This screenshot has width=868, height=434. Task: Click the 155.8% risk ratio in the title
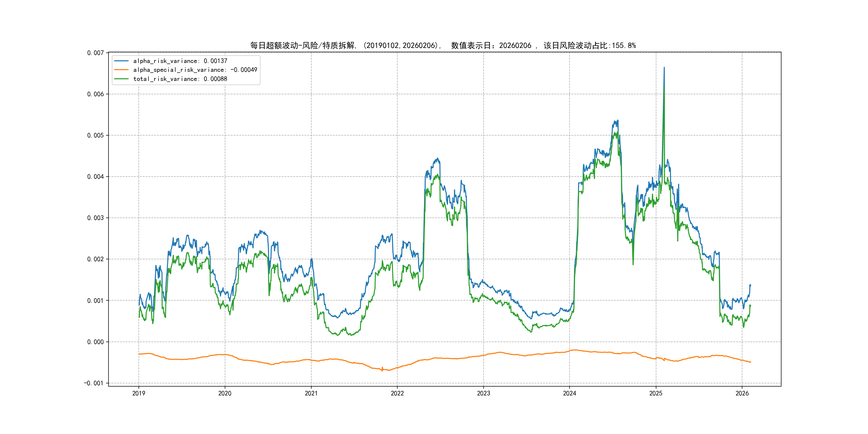(x=624, y=46)
